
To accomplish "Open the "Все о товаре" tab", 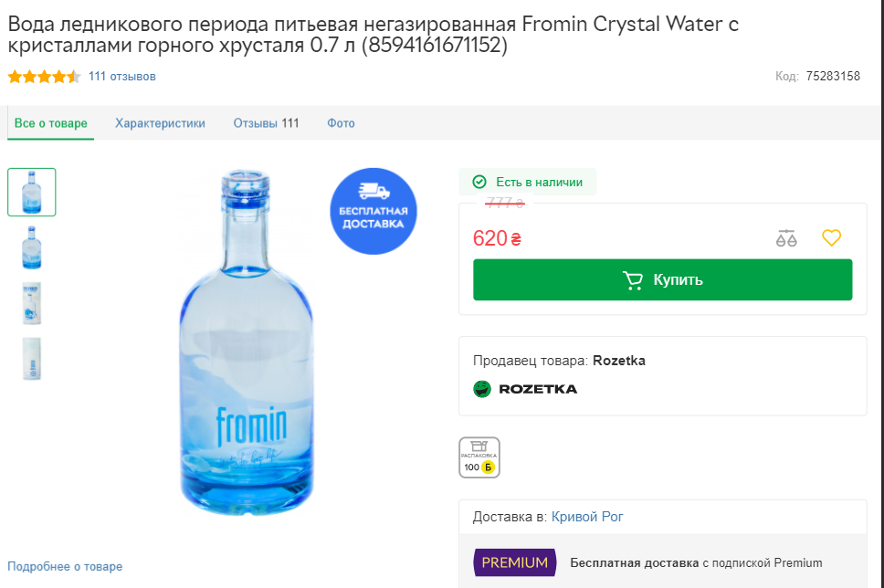I will [x=51, y=123].
